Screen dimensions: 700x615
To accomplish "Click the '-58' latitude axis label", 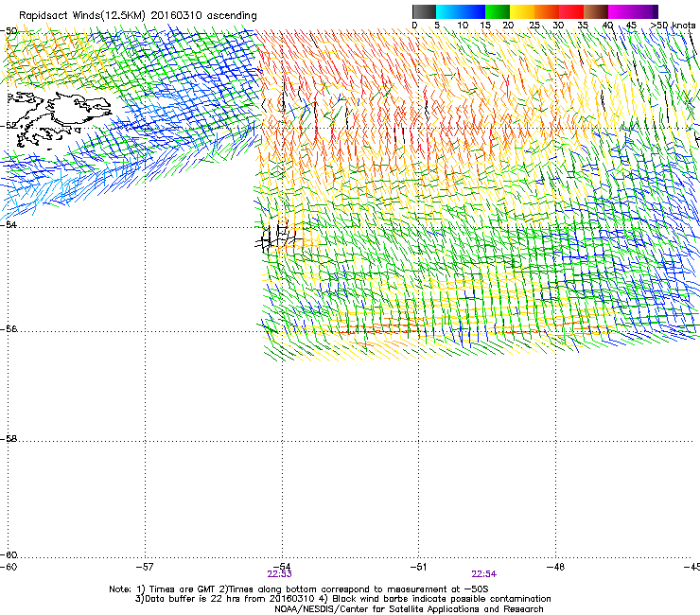I will coord(9,439).
